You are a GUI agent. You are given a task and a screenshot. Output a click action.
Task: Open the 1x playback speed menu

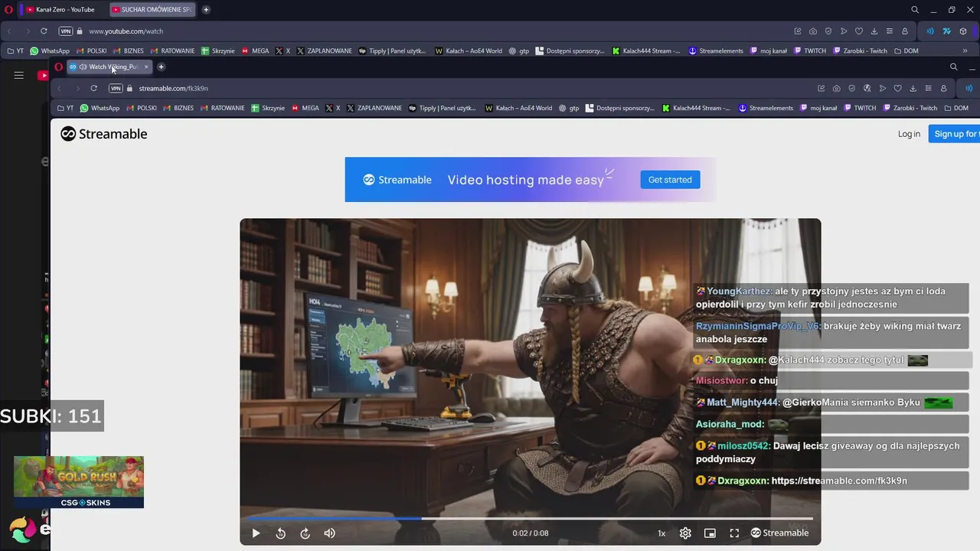point(661,533)
